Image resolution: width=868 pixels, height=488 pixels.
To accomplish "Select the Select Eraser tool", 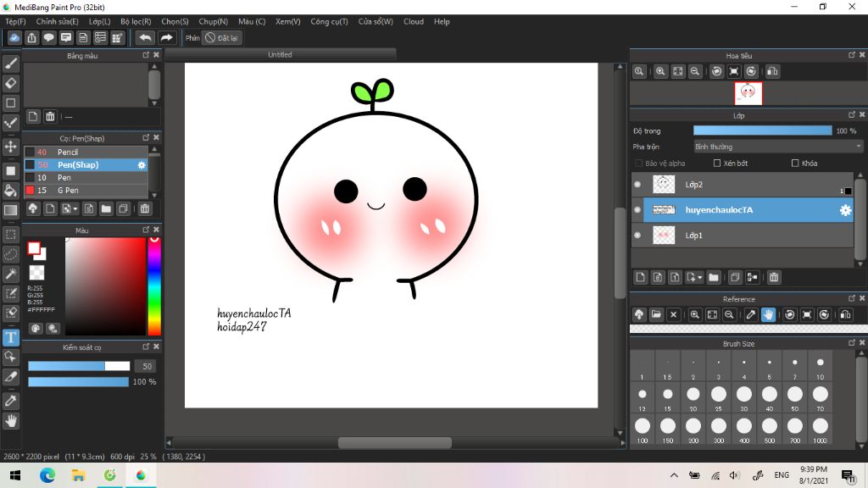I will pyautogui.click(x=10, y=313).
